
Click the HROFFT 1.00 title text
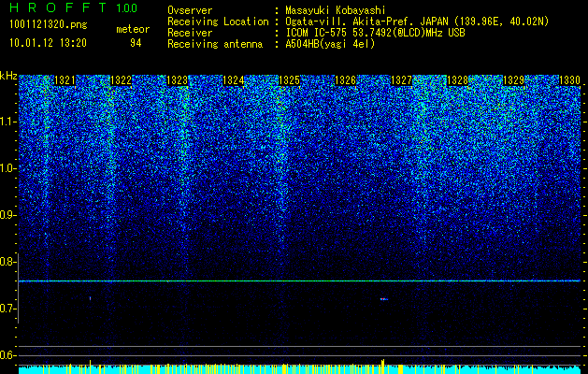point(73,7)
